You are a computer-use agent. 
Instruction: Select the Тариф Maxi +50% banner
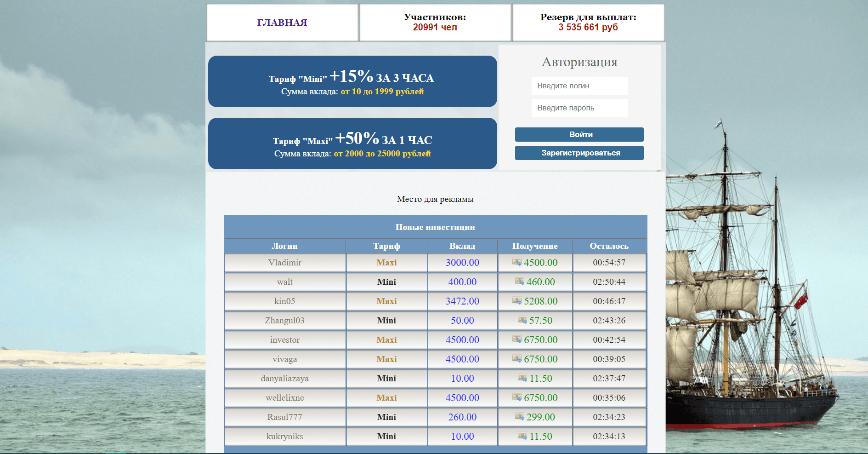tap(352, 144)
